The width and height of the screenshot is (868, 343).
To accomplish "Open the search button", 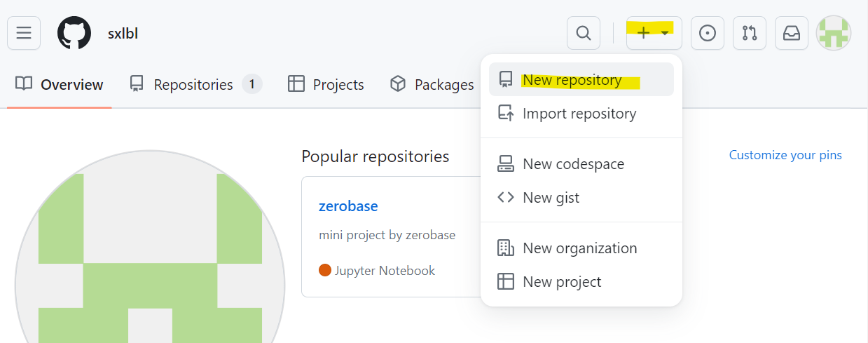I will (583, 33).
